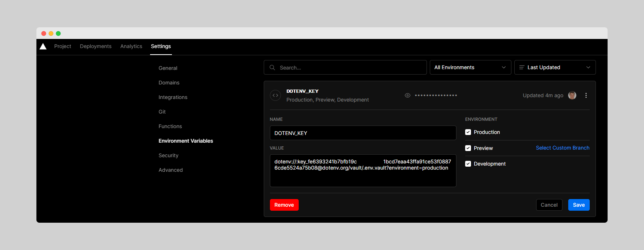Follow the Select Custom Branch link

click(x=562, y=148)
